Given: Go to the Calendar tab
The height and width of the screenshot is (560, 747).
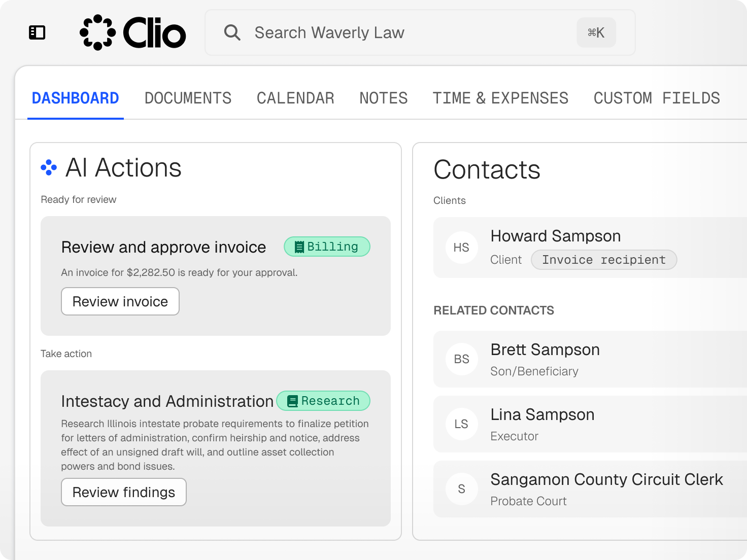Looking at the screenshot, I should [x=295, y=98].
